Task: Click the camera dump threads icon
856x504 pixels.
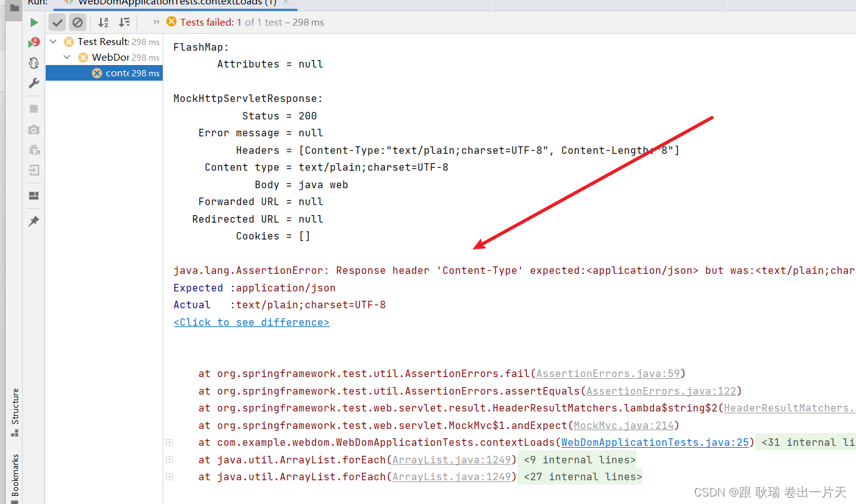Action: (34, 129)
